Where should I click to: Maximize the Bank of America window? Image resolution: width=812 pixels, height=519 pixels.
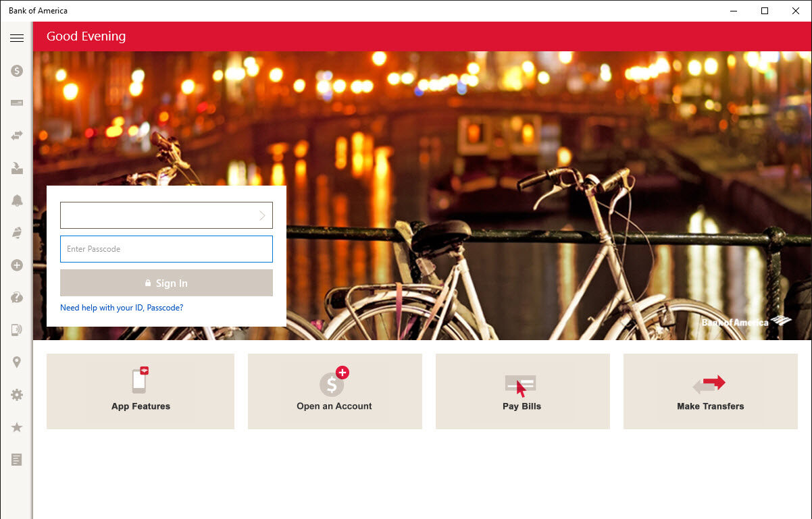tap(765, 11)
